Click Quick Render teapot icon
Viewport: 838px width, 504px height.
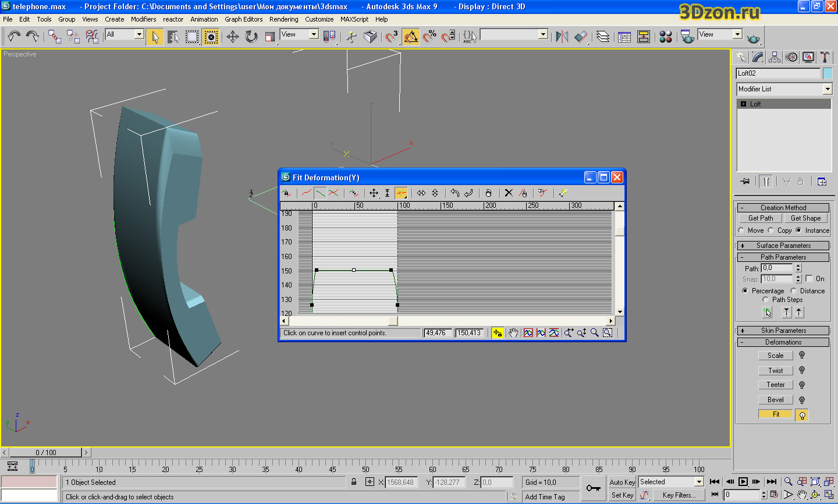click(x=753, y=38)
